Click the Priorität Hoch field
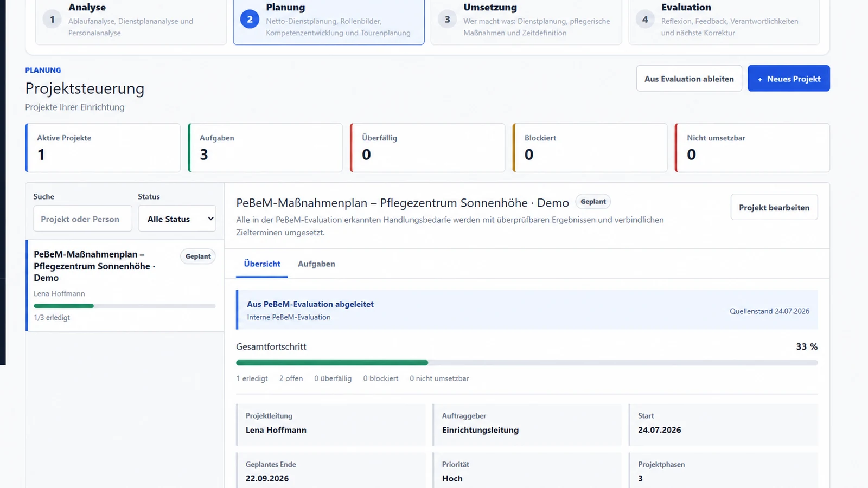This screenshot has width=868, height=488. pyautogui.click(x=527, y=471)
